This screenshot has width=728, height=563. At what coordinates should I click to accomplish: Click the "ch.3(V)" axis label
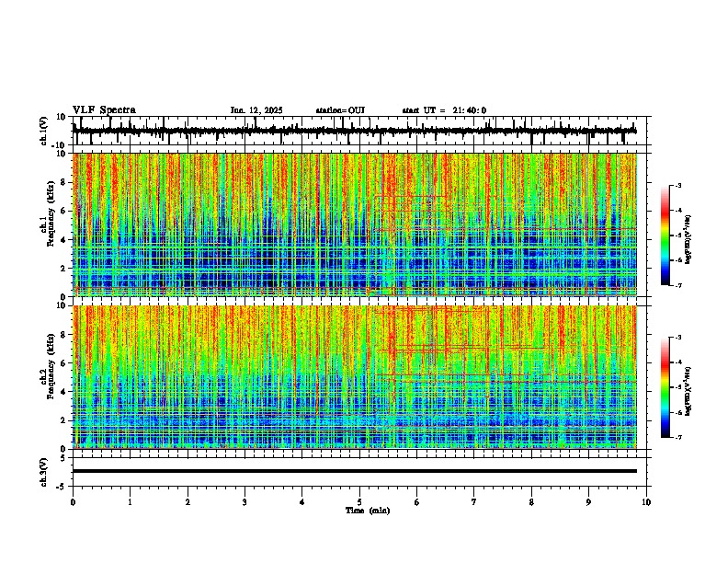[43, 472]
